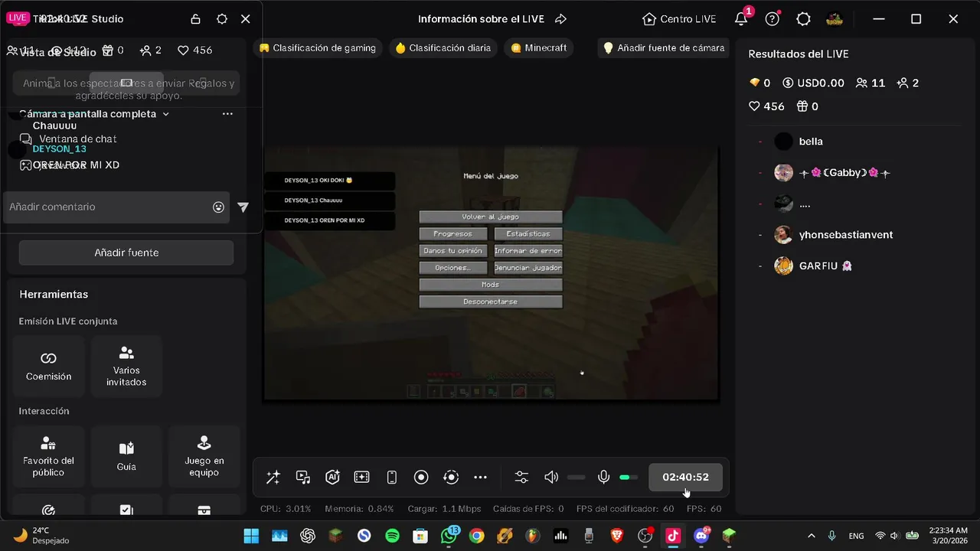Open the three-dot scene options menu
The image size is (980, 551).
click(227, 114)
